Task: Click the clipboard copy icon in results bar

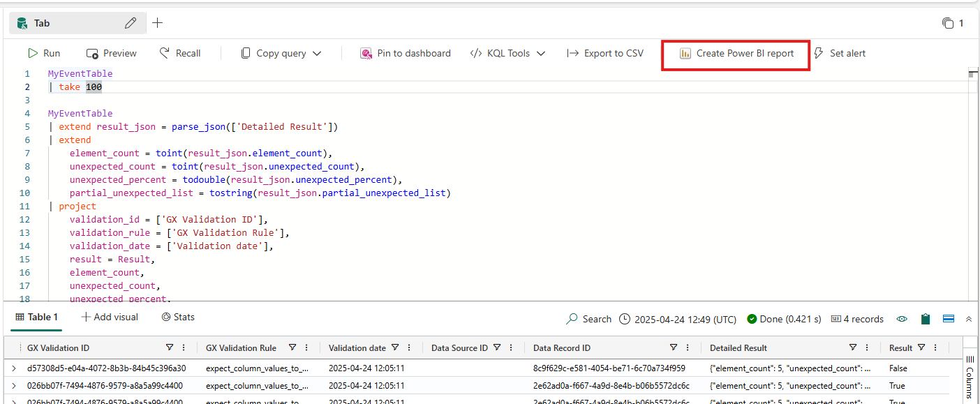Action: tap(926, 319)
